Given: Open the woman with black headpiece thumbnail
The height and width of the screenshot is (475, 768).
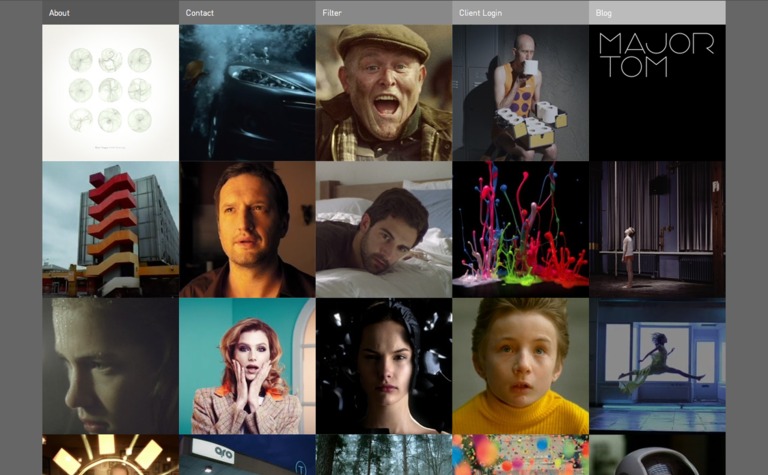Looking at the screenshot, I should [x=384, y=366].
